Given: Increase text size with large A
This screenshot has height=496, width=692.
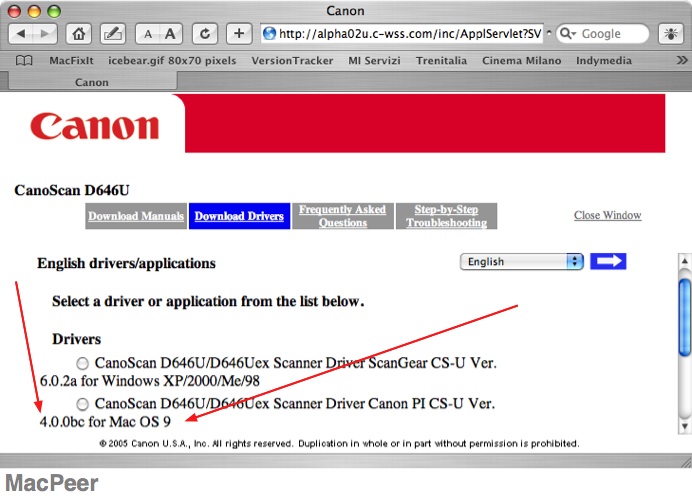Looking at the screenshot, I should pos(170,34).
